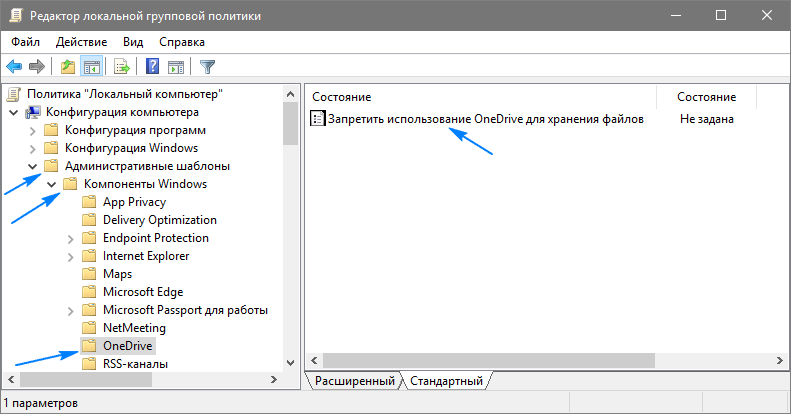Toggle the show/hide console tree icon
The width and height of the screenshot is (791, 414).
pos(92,67)
